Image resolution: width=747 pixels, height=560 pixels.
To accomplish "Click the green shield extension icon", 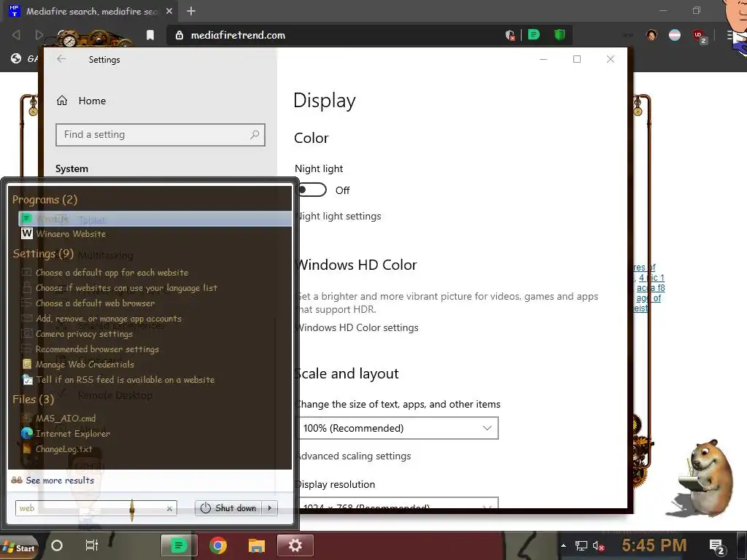I will tap(560, 35).
